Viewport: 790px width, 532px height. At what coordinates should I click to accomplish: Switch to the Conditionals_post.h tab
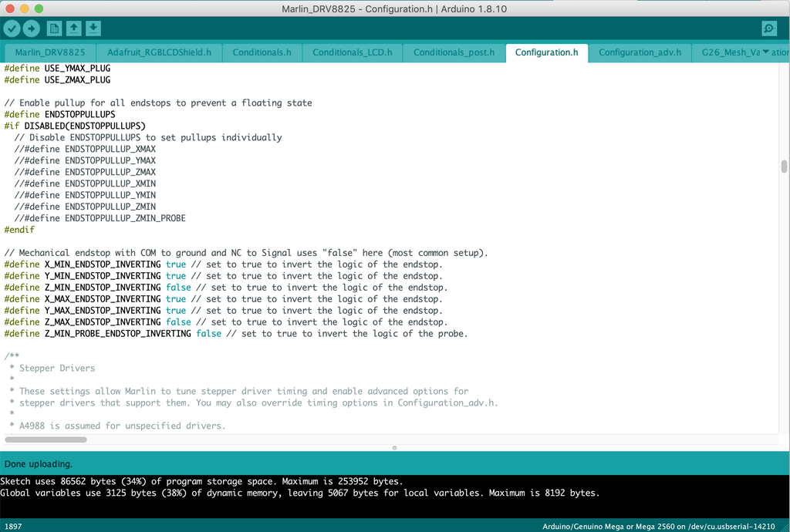tap(454, 52)
